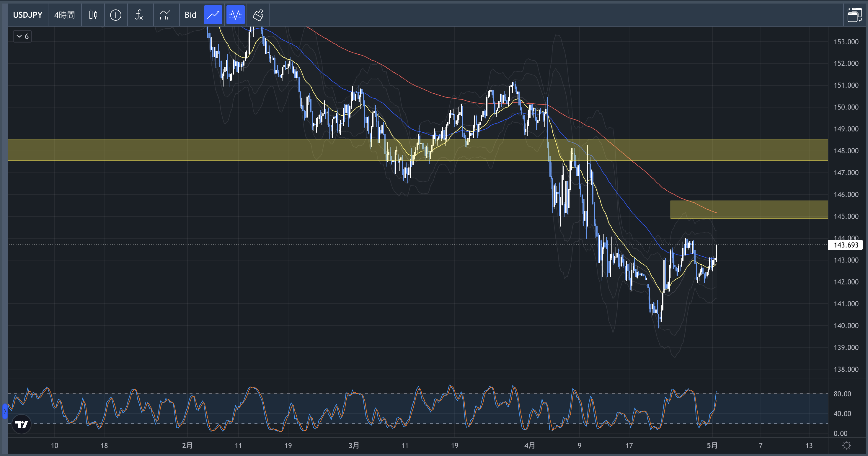The width and height of the screenshot is (868, 456).
Task: Open the indicator templates chart icon
Action: click(165, 15)
